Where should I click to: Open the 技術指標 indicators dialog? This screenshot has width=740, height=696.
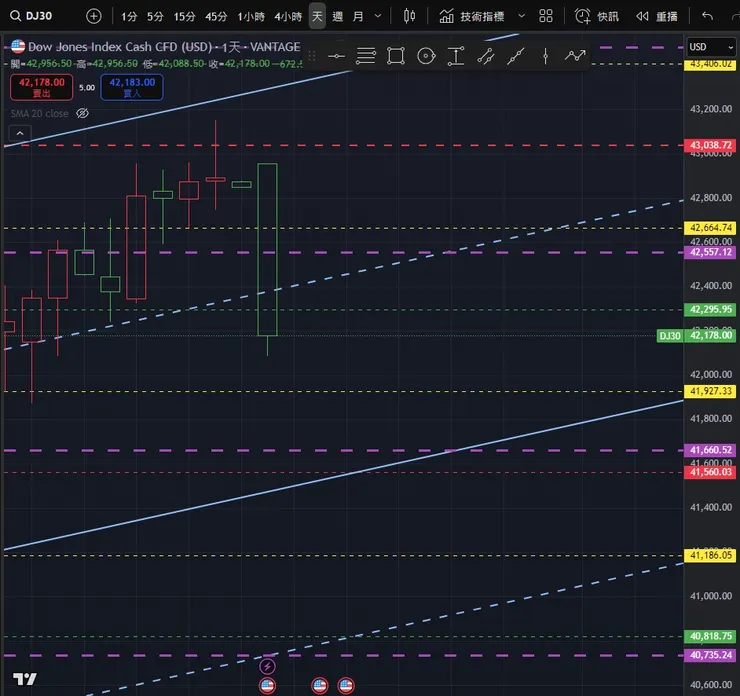471,17
